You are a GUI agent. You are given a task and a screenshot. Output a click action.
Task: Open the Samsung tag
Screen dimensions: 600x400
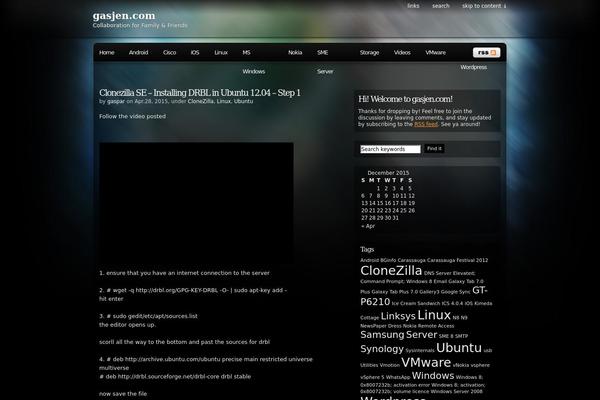[382, 335]
